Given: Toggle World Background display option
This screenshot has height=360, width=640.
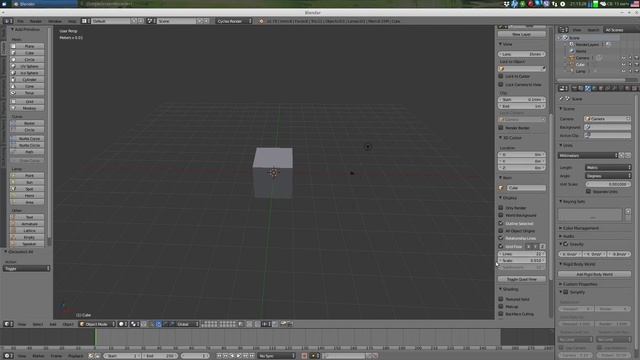Looking at the screenshot, I should tap(501, 215).
